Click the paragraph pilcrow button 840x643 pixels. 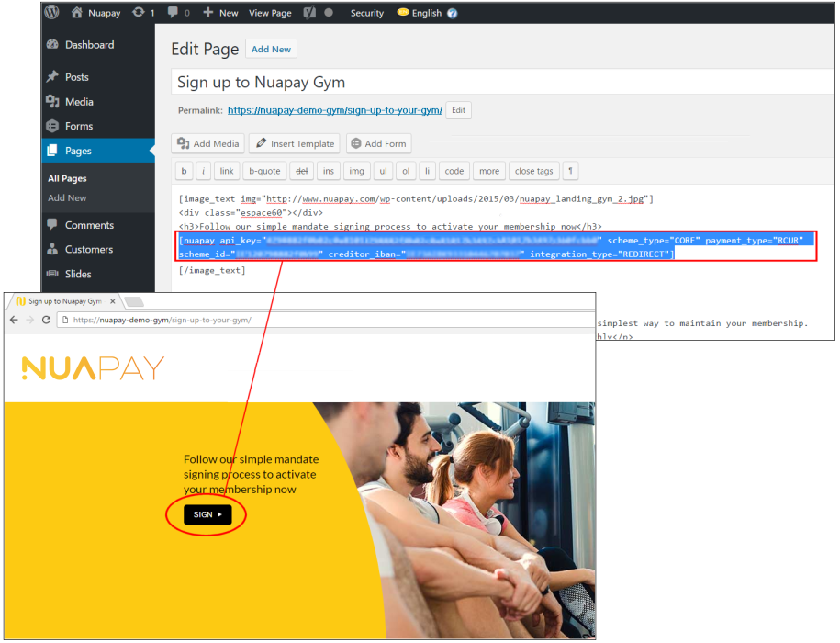tap(570, 171)
